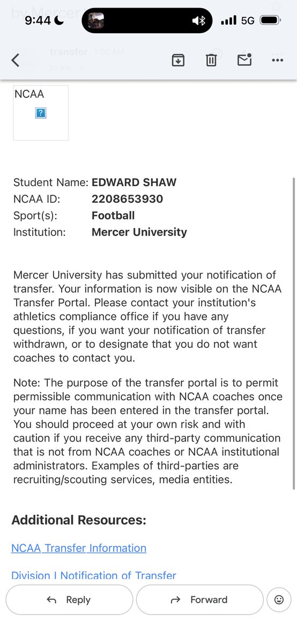This screenshot has height=644, width=297.
Task: Expand recipient details chevron beside 'to me'
Action: pyautogui.click(x=81, y=68)
